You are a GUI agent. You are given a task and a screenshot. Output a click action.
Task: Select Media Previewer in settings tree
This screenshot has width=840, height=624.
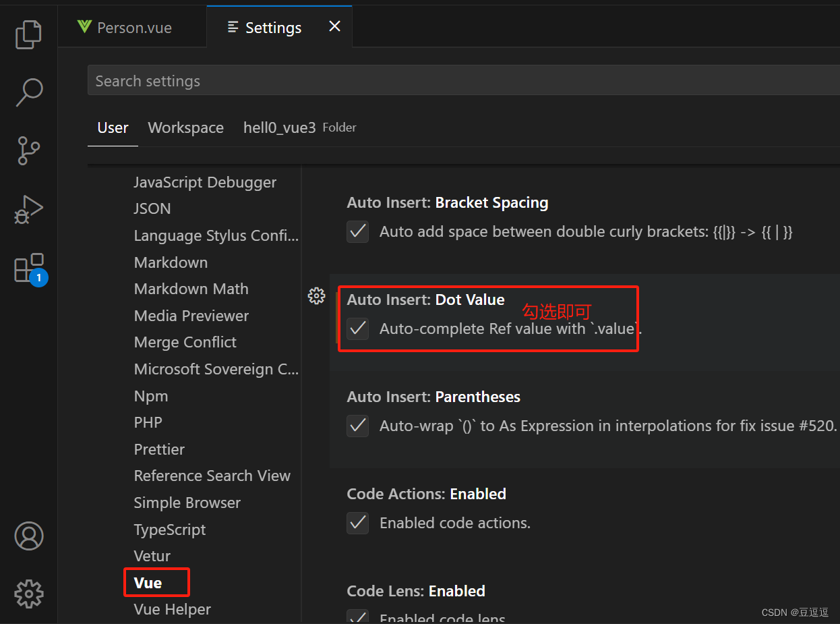(191, 316)
